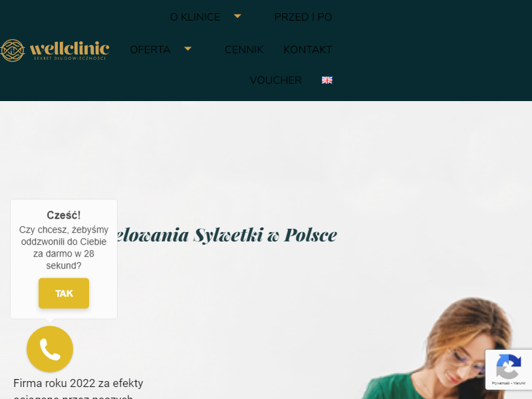Expand the OFERTA dropdown arrow
Viewport: 532px width, 399px height.
[x=188, y=49]
